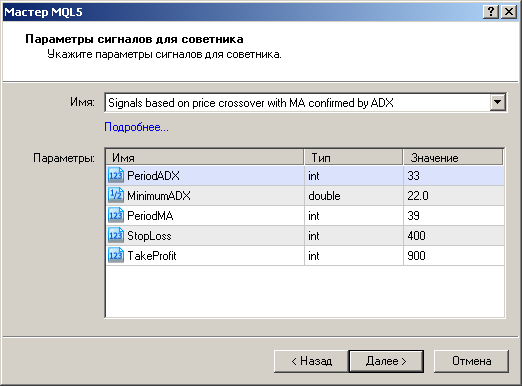Edit the StopLoss value 400
The width and height of the screenshot is (522, 386).
coord(454,236)
